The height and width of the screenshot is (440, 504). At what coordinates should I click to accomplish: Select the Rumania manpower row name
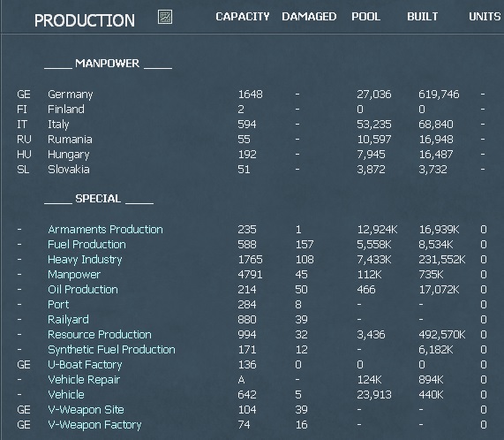point(70,140)
